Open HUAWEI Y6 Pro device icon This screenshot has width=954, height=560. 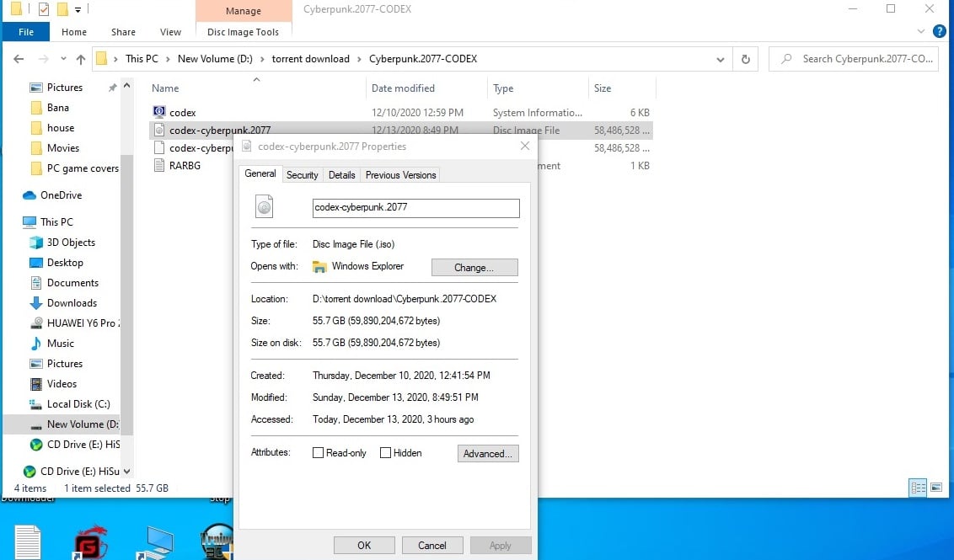click(36, 323)
